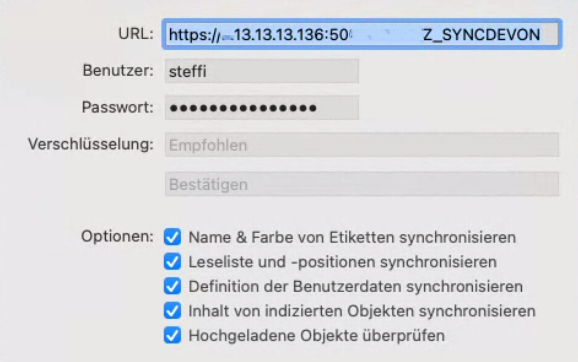Click the Bestätigen confirmation field
This screenshot has height=362, width=578.
point(362,184)
